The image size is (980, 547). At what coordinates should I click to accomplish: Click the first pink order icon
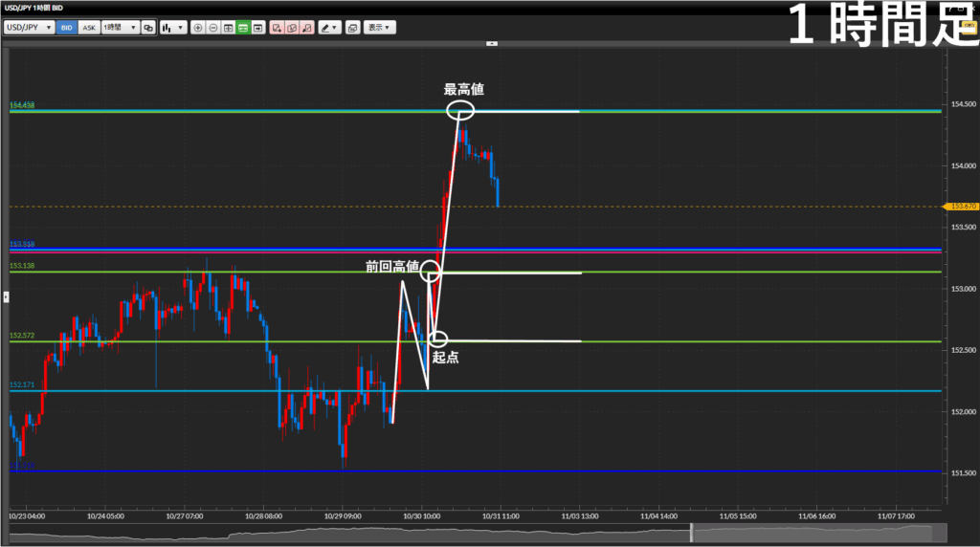point(276,28)
